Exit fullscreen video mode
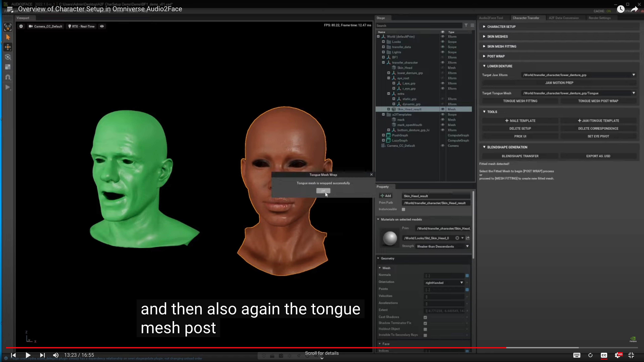 pyautogui.click(x=631, y=355)
